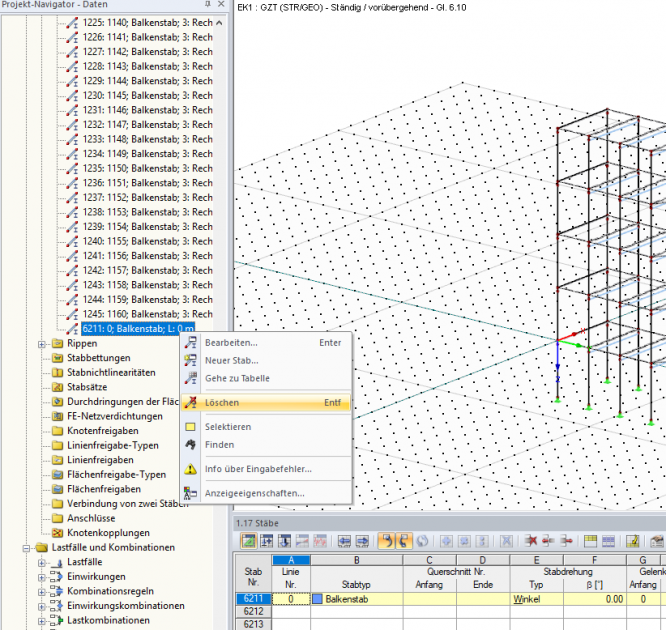Click the member icon of entry 6211
Viewport: 666px width, 630px height.
point(72,328)
